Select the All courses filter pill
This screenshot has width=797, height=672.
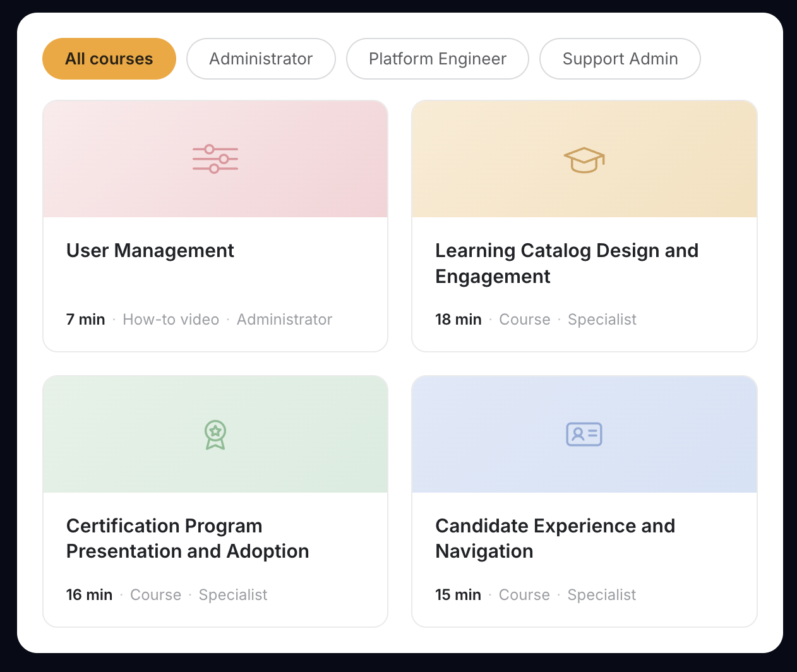tap(109, 59)
